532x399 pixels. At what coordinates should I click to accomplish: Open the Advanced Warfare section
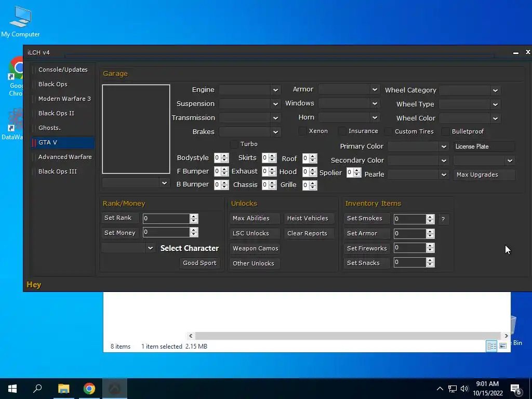63,157
